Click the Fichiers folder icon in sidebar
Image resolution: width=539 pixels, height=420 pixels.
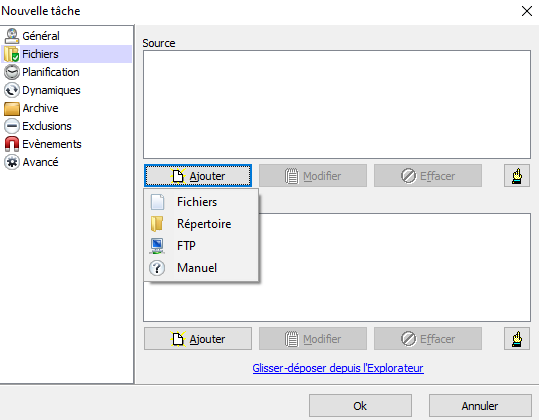click(12, 54)
